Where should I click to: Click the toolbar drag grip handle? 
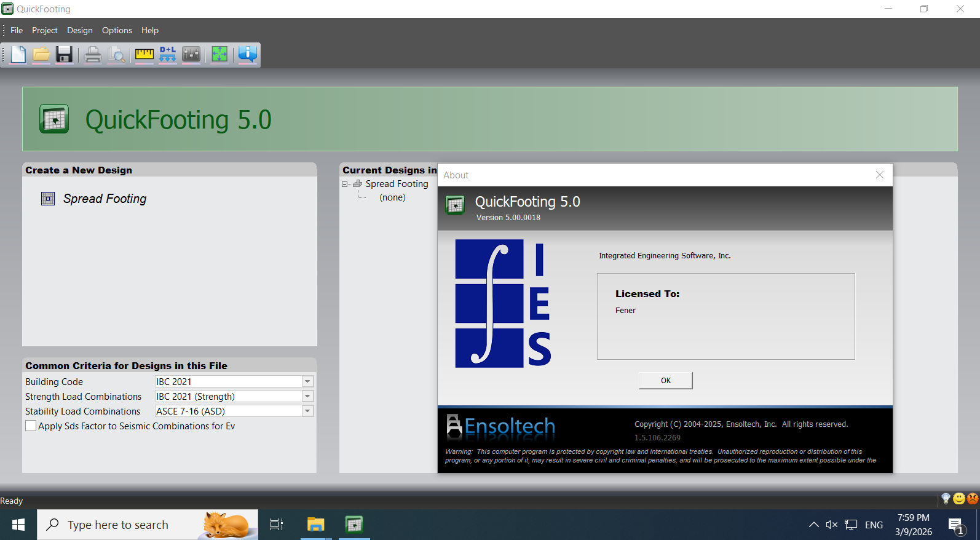(x=4, y=55)
